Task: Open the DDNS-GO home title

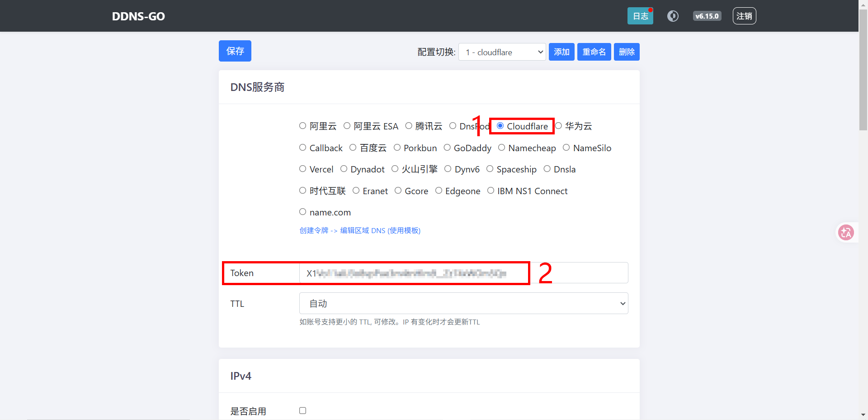Action: pos(138,16)
